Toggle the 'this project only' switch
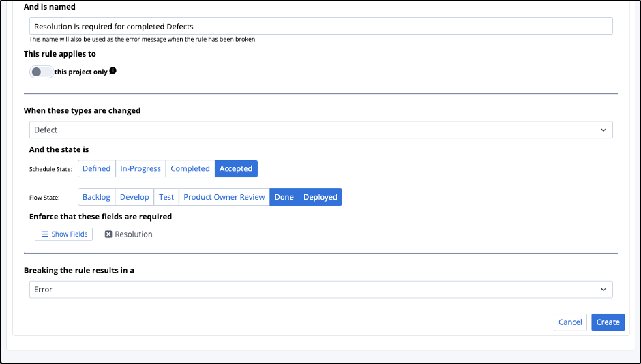The height and width of the screenshot is (364, 641). [41, 72]
